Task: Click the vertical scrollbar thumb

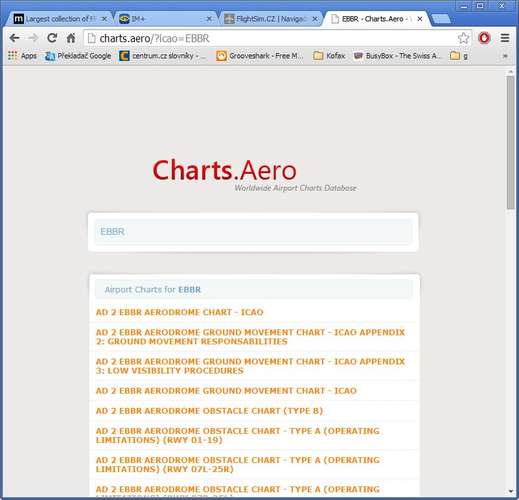Action: [x=510, y=143]
